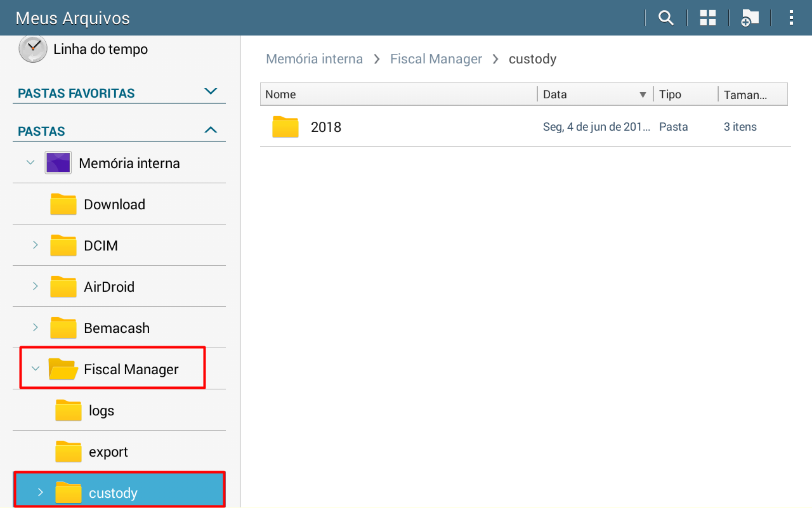This screenshot has height=508, width=812.
Task: Click the export folder icon
Action: point(69,452)
